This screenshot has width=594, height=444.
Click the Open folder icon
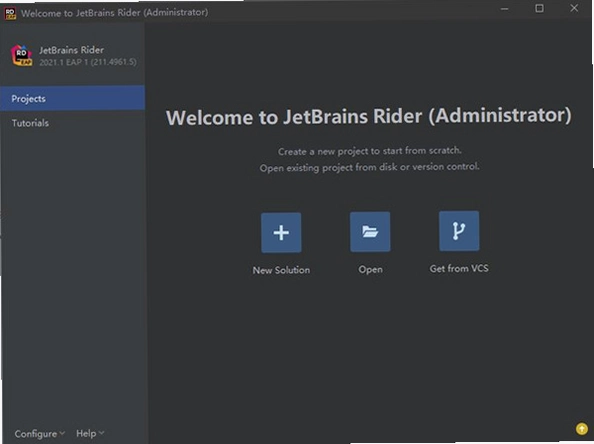point(370,231)
